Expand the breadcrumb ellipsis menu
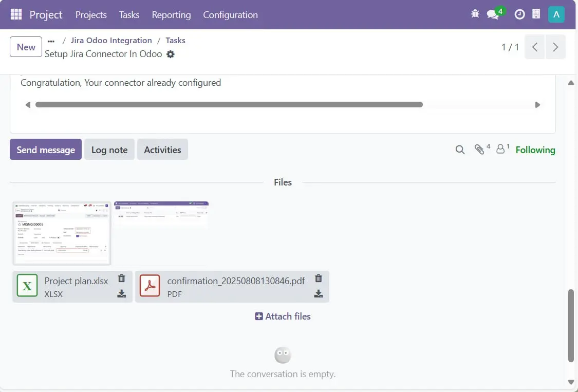 [51, 41]
